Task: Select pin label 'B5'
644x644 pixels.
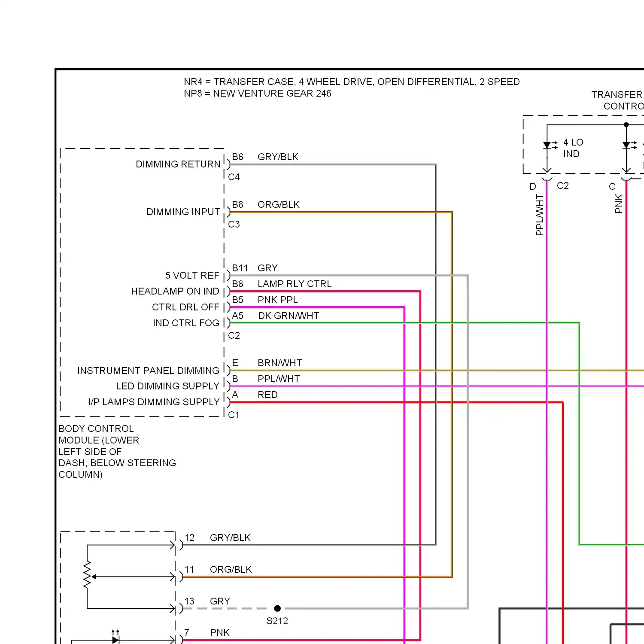Action: click(238, 300)
